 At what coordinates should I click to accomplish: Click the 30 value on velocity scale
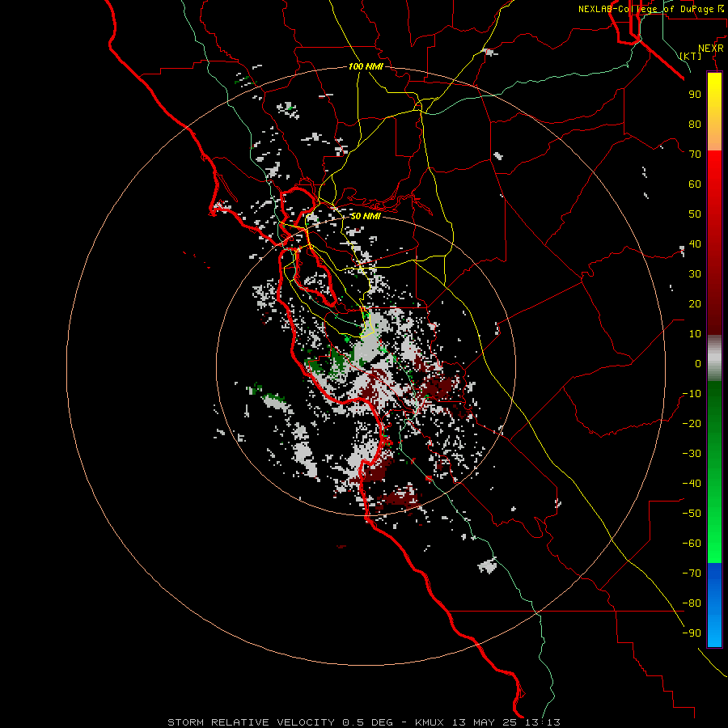pyautogui.click(x=695, y=274)
